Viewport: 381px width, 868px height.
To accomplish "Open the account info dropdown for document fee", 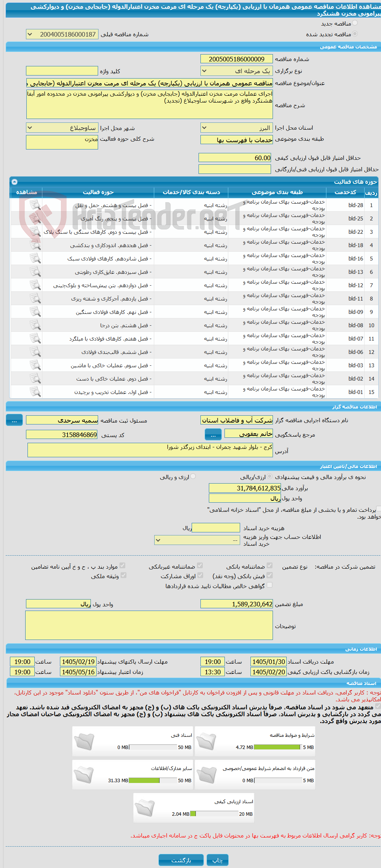I will [197, 540].
